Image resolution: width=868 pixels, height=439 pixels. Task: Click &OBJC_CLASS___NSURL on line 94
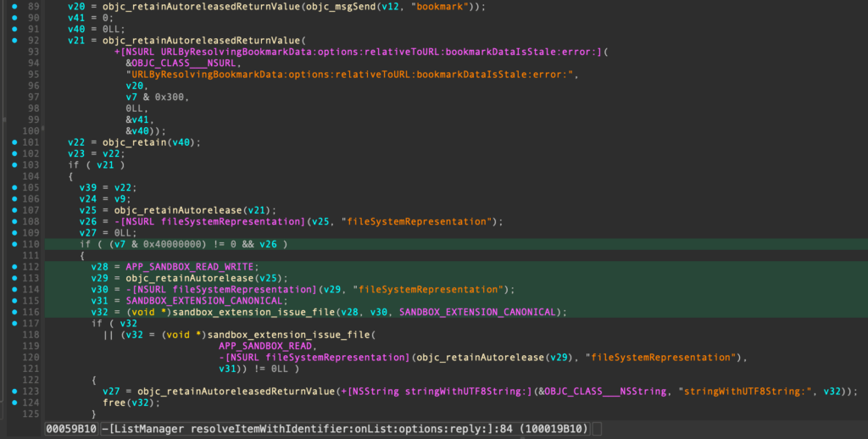pos(183,63)
